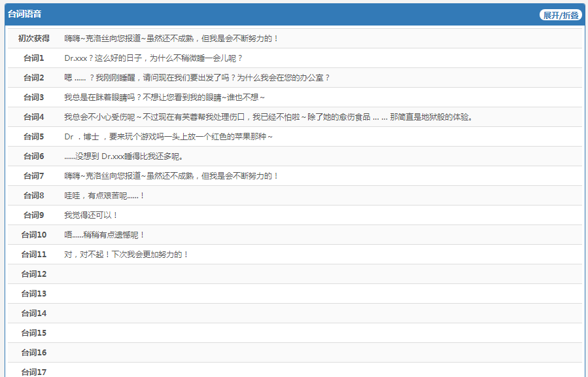This screenshot has height=377, width=588.
Task: Click the 台词15 row label
Action: click(x=33, y=333)
